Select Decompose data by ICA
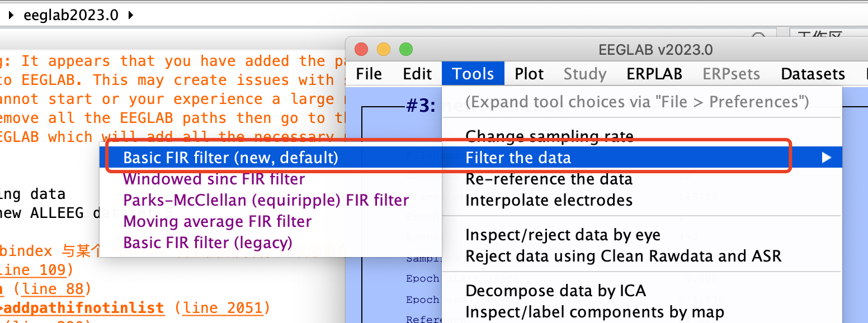This screenshot has height=323, width=868. (555, 291)
